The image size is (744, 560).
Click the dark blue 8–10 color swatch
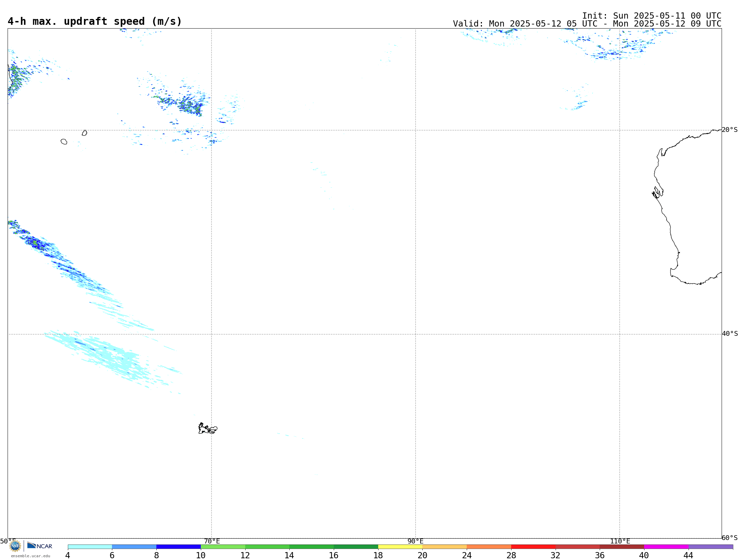(x=178, y=547)
